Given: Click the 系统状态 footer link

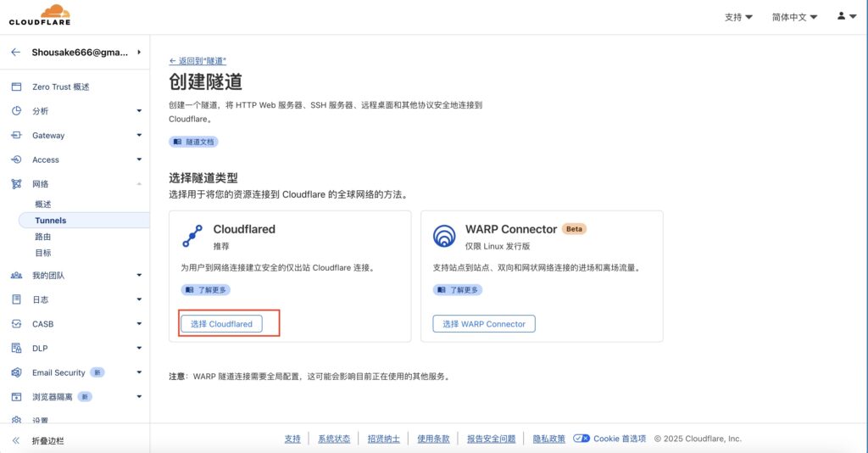Looking at the screenshot, I should pyautogui.click(x=334, y=439).
